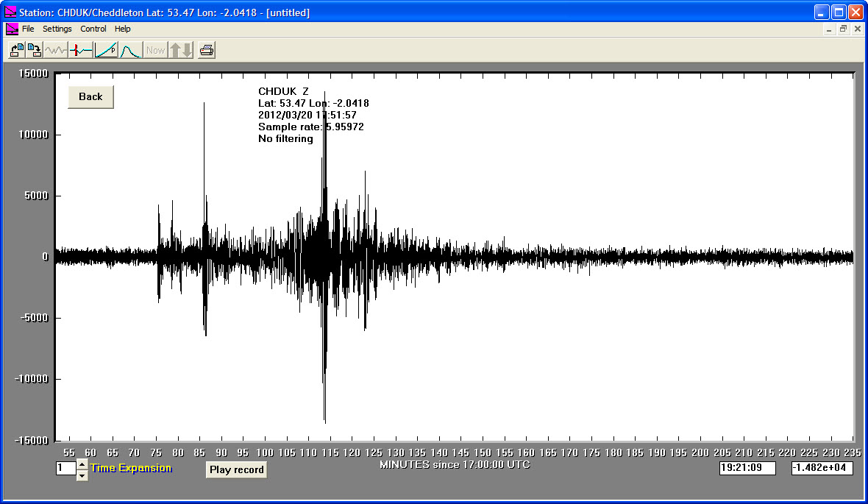868x504 pixels.
Task: Open the Control menu
Action: tap(93, 29)
